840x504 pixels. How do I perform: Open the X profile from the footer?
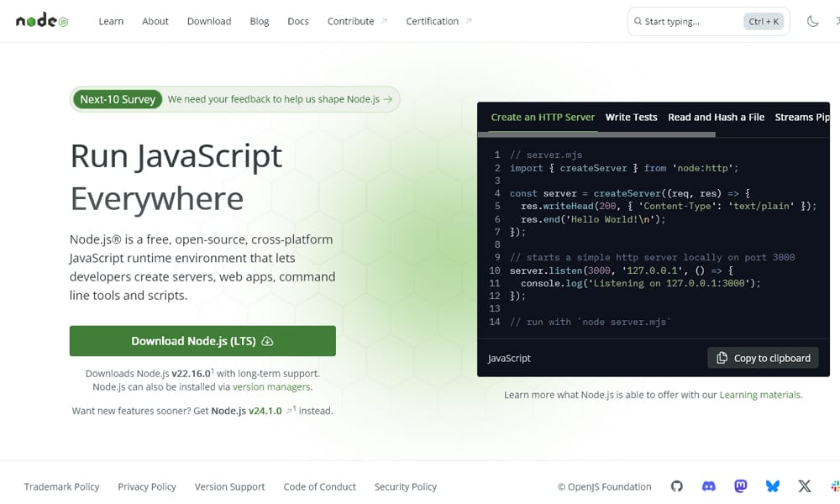804,486
